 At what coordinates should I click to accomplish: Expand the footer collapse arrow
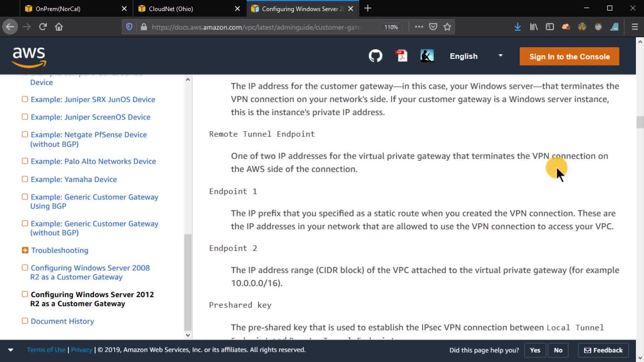(x=11, y=350)
